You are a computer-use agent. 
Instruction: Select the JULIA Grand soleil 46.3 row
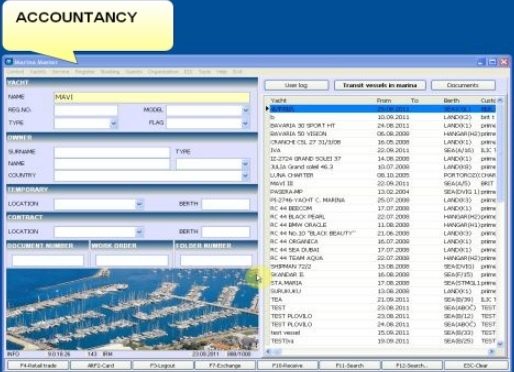(382, 167)
